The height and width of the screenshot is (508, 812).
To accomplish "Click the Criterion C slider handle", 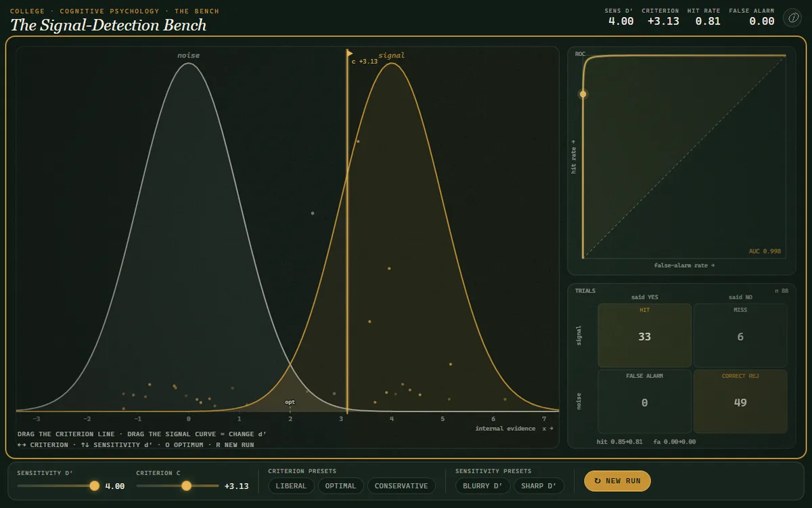I will click(186, 486).
